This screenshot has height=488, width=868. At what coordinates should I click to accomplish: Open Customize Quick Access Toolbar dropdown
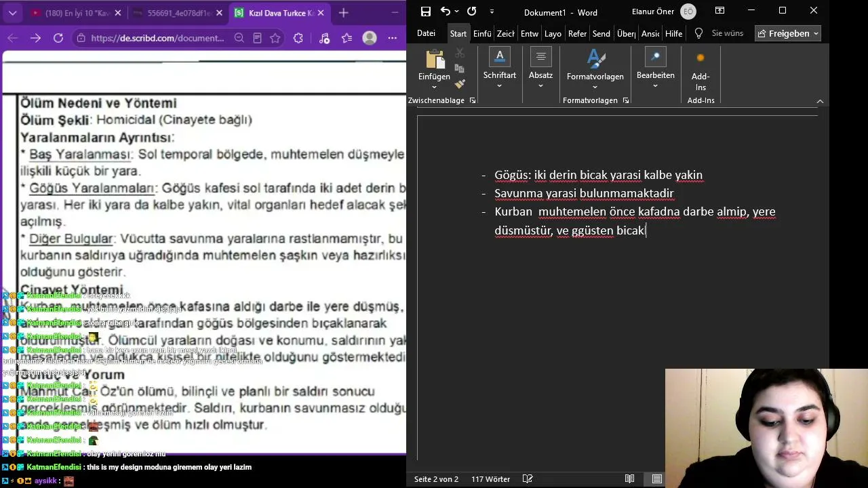point(492,12)
